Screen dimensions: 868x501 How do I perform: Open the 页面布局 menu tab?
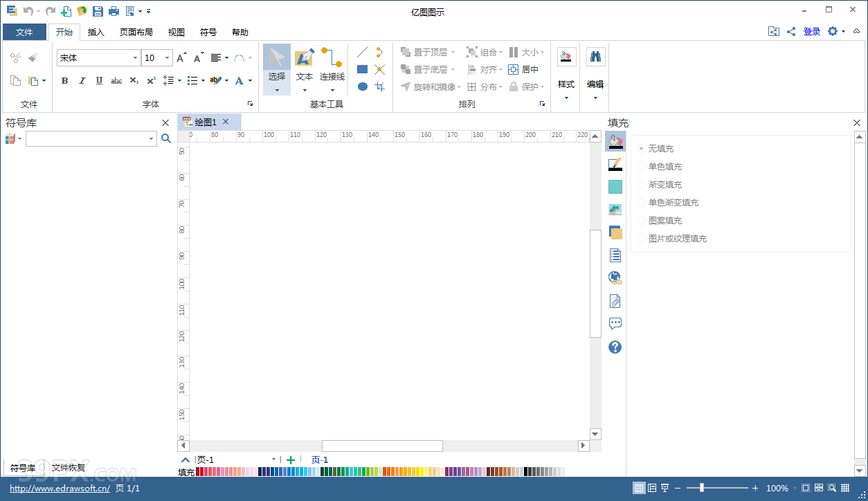click(136, 32)
